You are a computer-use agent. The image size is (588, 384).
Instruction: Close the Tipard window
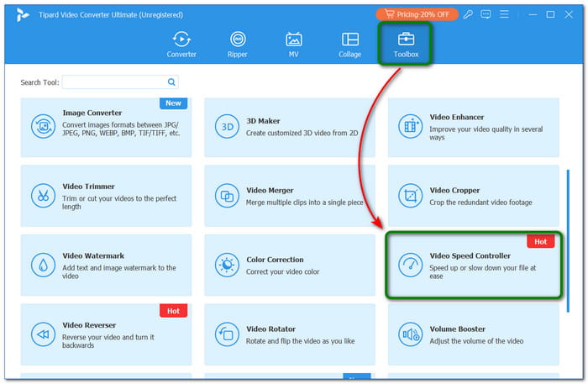pyautogui.click(x=569, y=14)
